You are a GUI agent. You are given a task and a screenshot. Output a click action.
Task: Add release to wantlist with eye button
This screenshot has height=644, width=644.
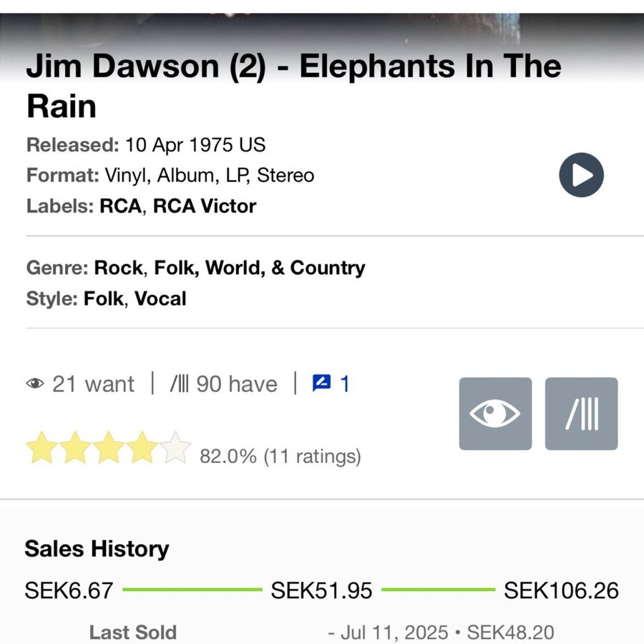click(x=495, y=414)
